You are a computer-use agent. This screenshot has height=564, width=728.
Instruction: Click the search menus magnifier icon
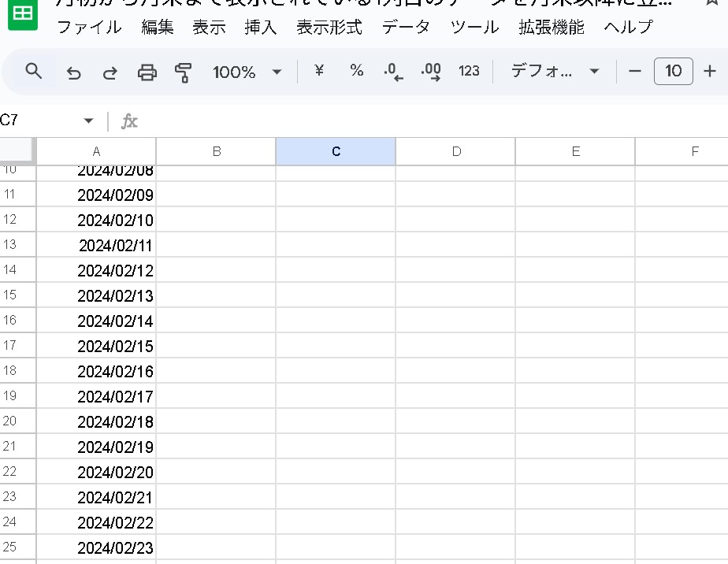click(33, 72)
